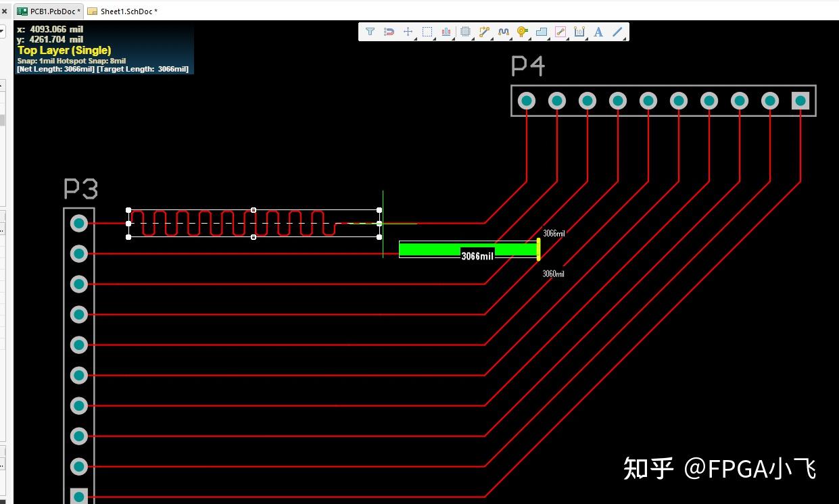The image size is (839, 504).
Task: Click the place dimension tool icon
Action: 578,31
